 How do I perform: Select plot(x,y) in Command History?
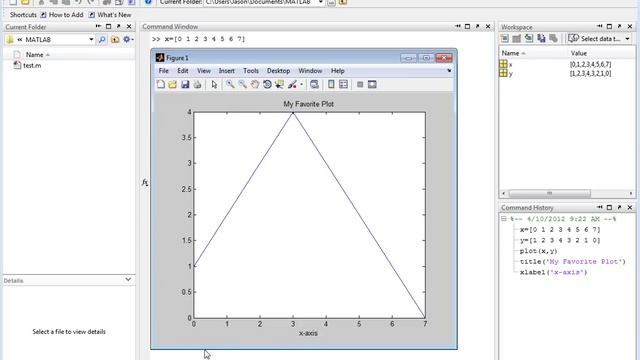(538, 251)
